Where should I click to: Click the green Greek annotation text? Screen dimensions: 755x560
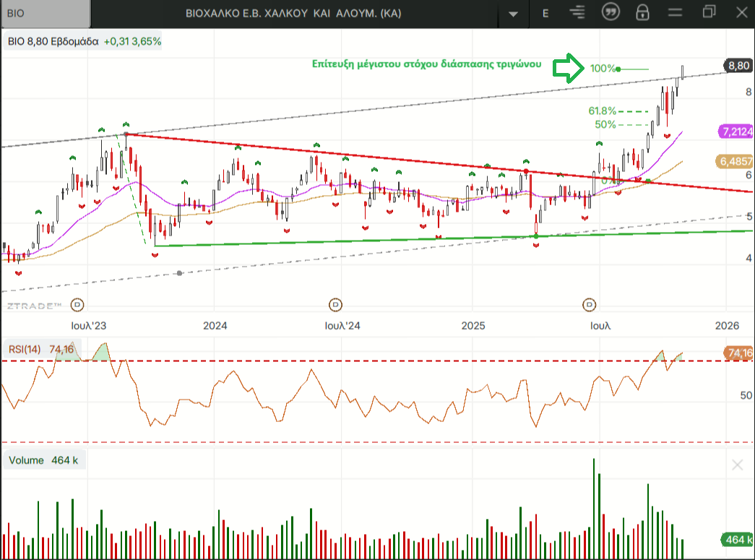click(426, 64)
